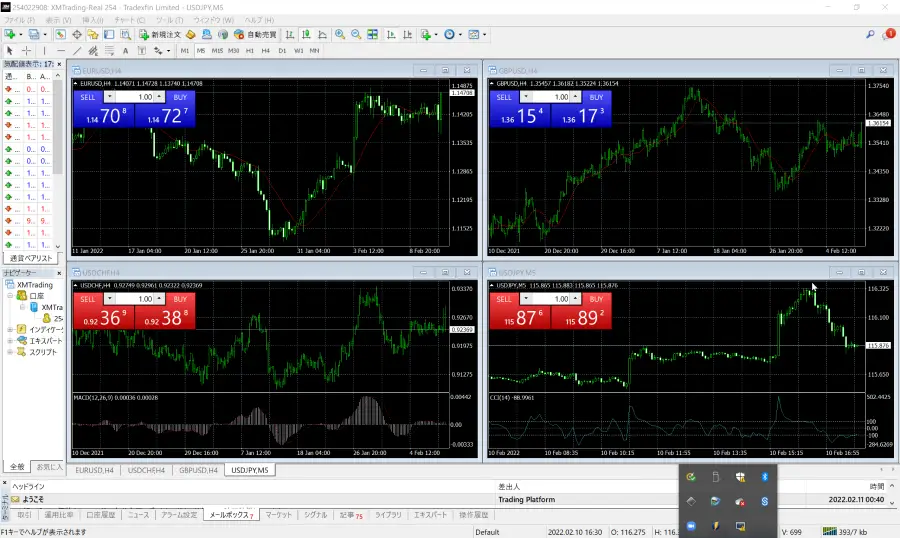Image resolution: width=900 pixels, height=538 pixels.
Task: Switch to the GBPUSD,H4 chart tab
Action: (x=197, y=470)
